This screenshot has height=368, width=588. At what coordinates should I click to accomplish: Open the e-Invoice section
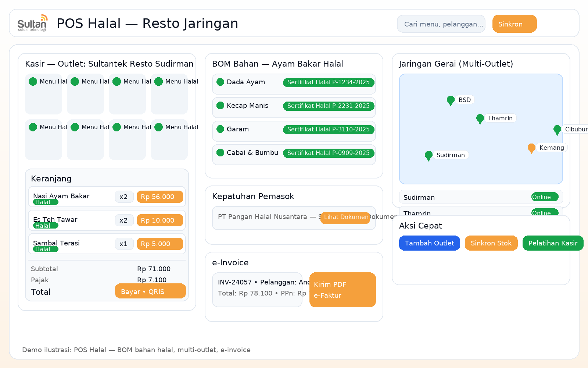230,262
